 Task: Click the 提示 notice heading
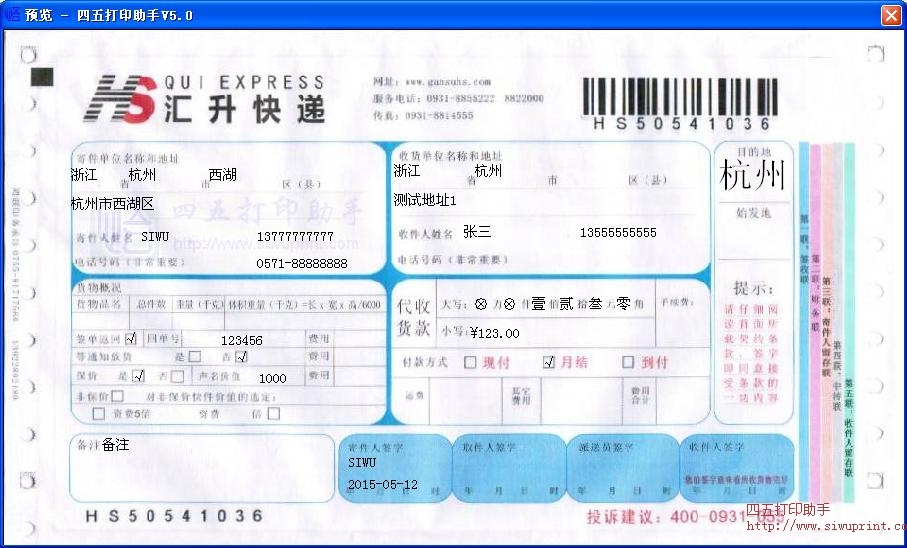(x=753, y=288)
